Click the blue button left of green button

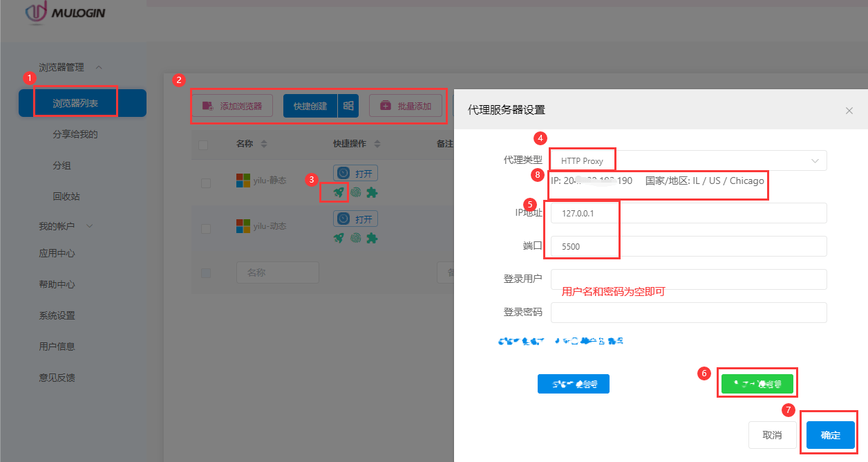click(574, 384)
